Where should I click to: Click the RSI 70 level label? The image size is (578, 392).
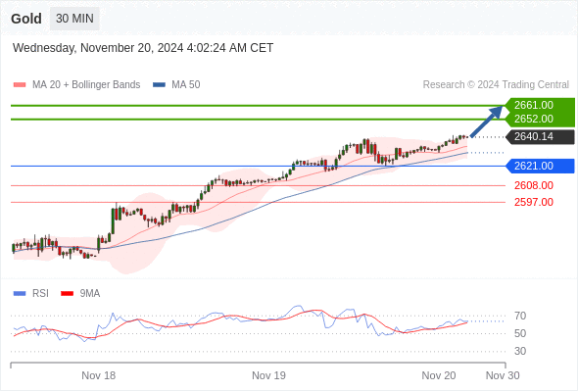click(x=520, y=316)
